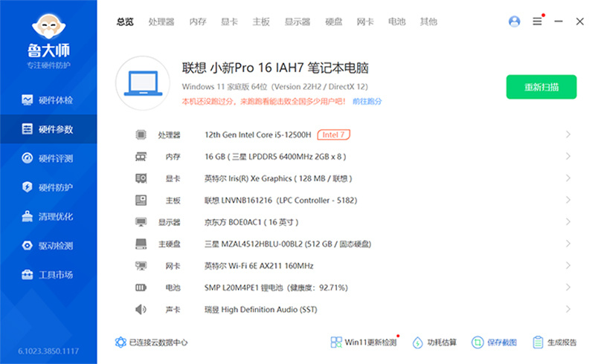Click 保存截图 to save screenshot

tap(494, 342)
